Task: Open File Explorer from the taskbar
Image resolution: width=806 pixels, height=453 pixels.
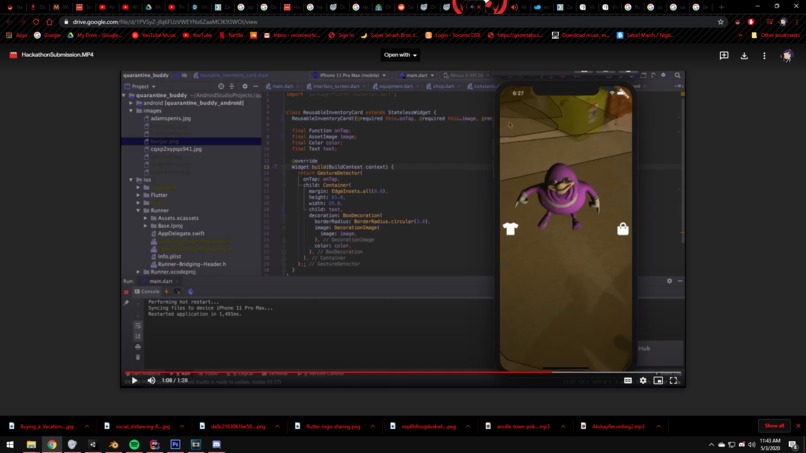Action: [x=31, y=444]
